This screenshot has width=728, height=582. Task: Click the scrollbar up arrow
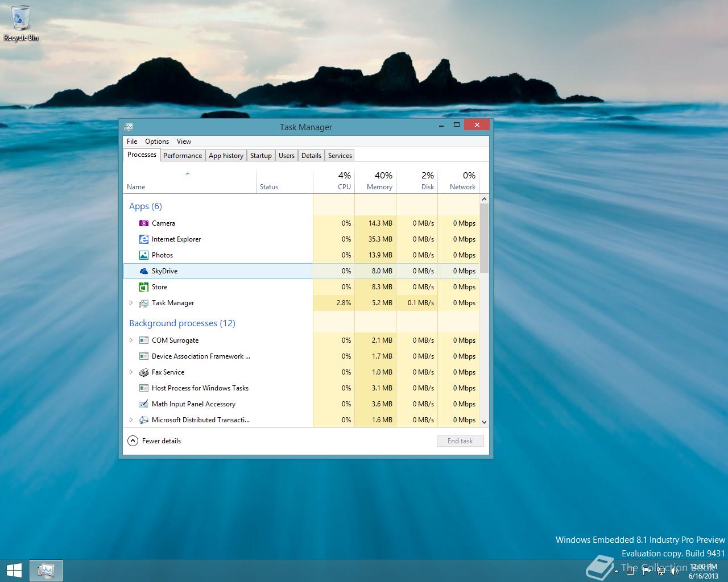coord(484,199)
